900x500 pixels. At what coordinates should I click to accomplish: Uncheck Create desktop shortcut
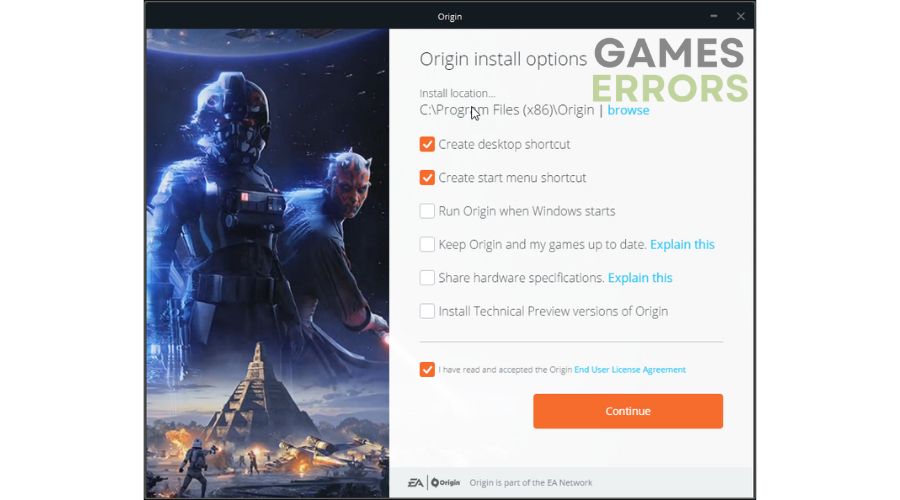point(426,144)
